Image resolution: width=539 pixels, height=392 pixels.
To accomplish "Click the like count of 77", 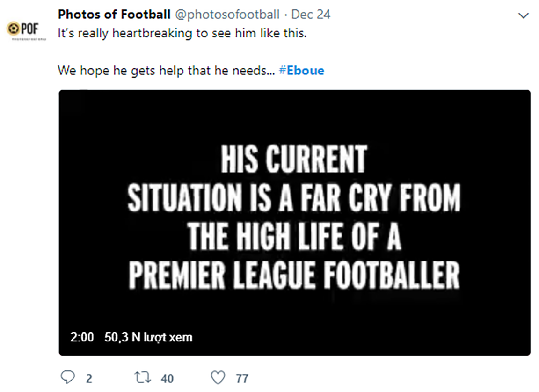I will [242, 378].
